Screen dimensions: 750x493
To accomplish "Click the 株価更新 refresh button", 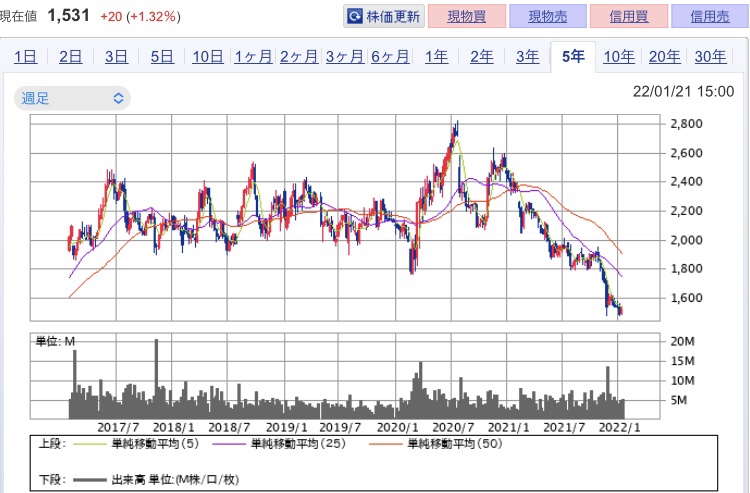I will 384,17.
